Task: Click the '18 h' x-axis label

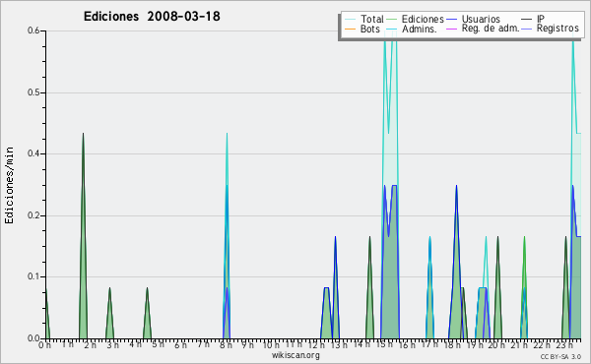Action: point(451,344)
